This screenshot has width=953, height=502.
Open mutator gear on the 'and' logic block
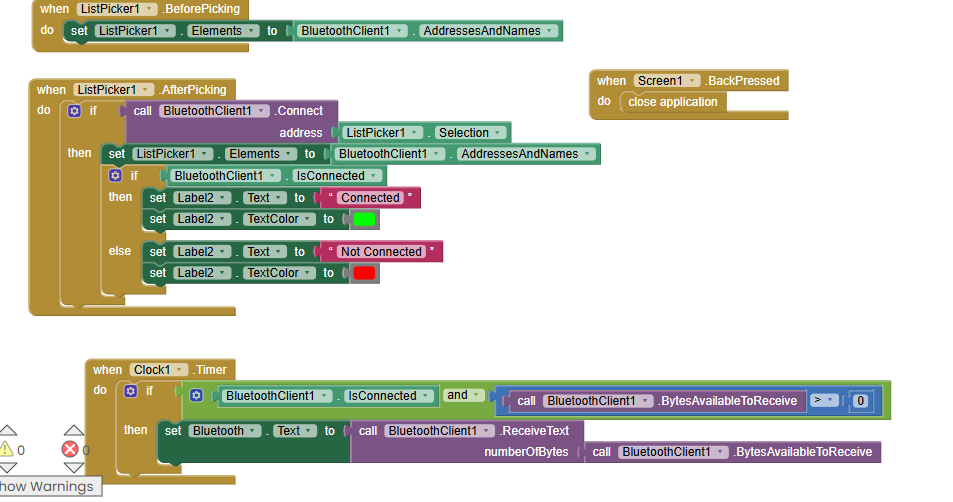[196, 396]
